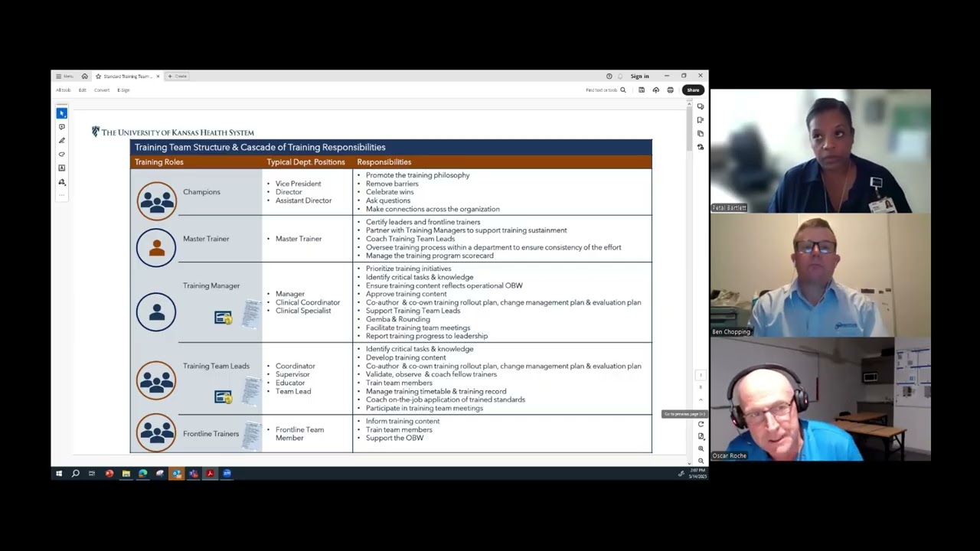Go to Acrobat Home icon
Screen dimensions: 980x551
point(84,77)
